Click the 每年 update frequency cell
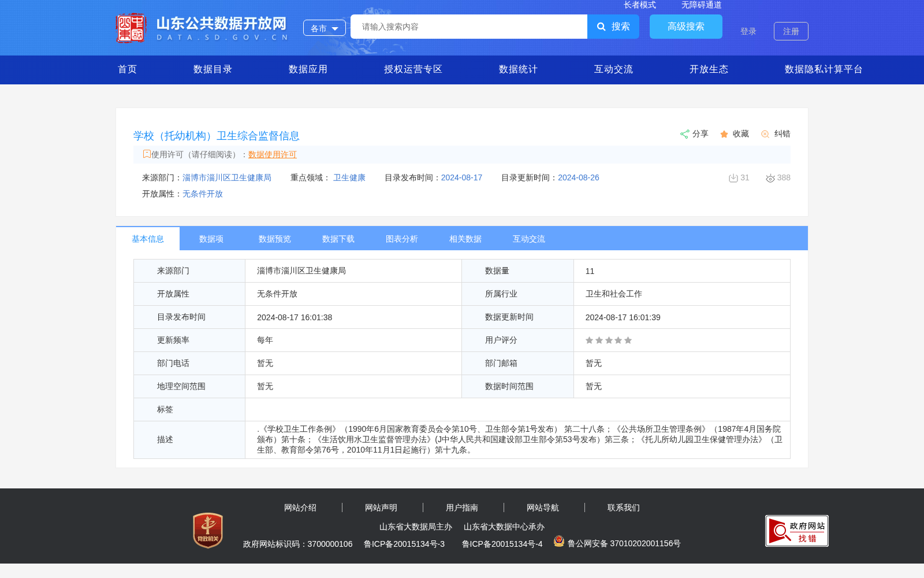Image resolution: width=924 pixels, height=578 pixels. point(353,340)
